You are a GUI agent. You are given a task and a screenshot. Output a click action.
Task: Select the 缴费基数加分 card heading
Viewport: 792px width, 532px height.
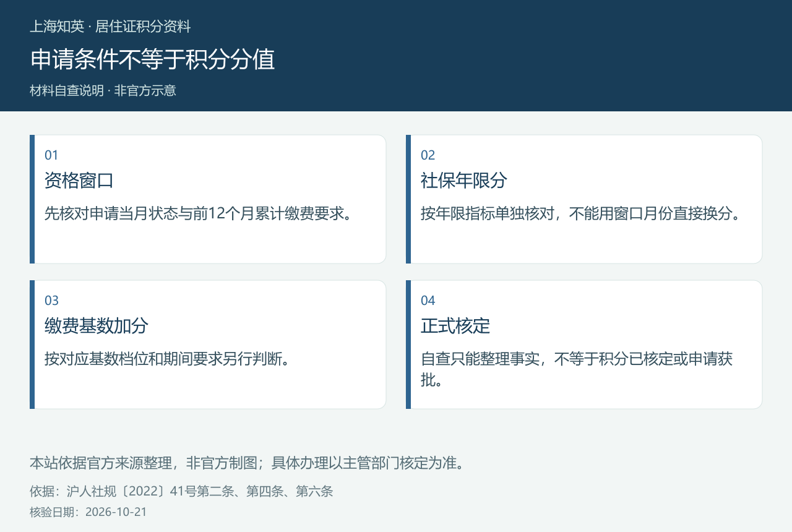pyautogui.click(x=97, y=326)
